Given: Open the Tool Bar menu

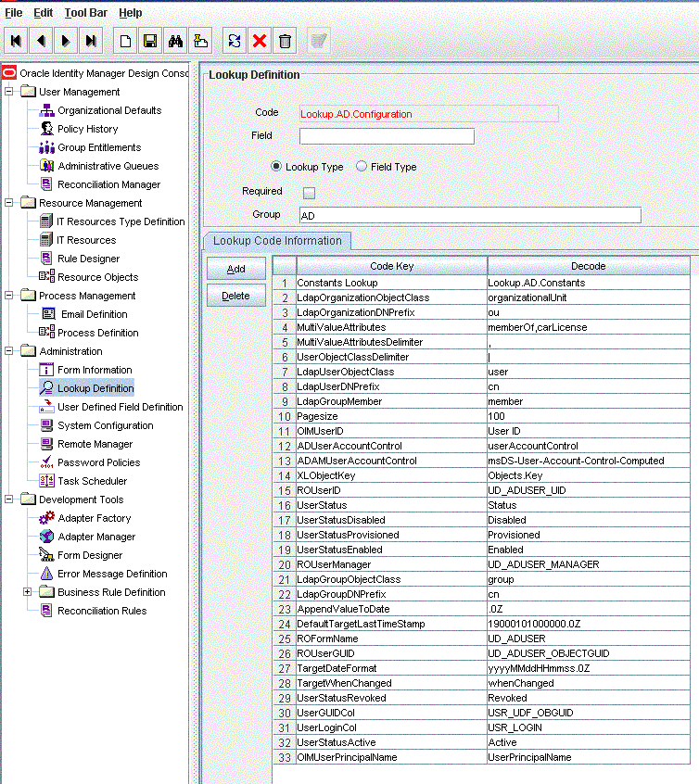Looking at the screenshot, I should click(x=85, y=13).
